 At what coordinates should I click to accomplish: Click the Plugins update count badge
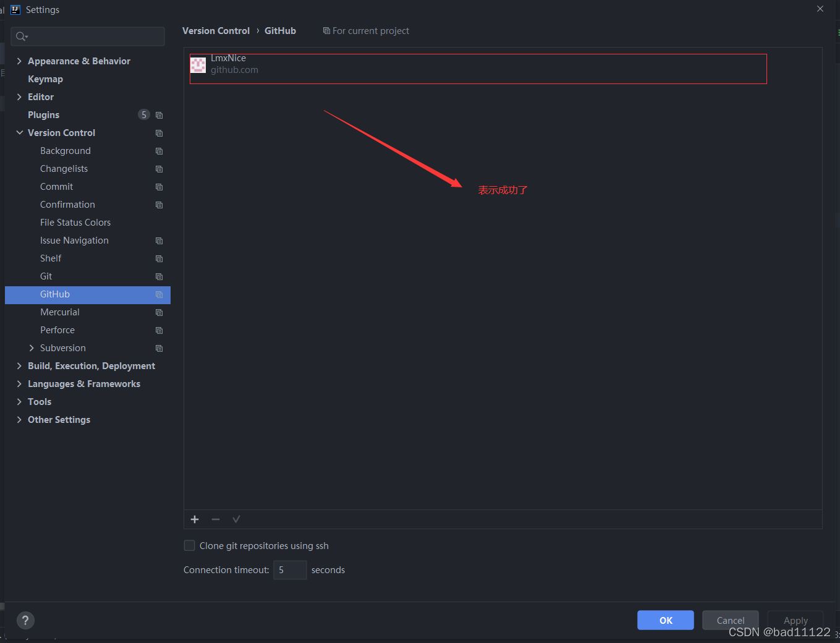[144, 114]
